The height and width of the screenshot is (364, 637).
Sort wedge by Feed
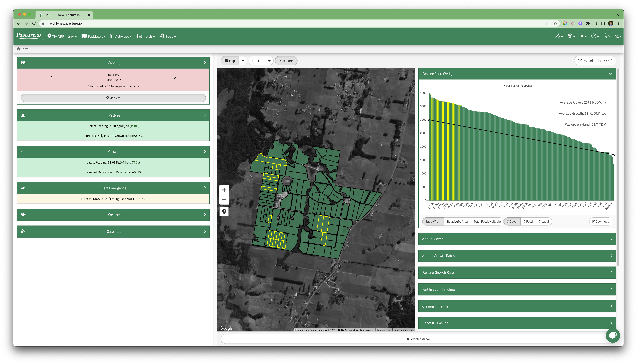click(528, 221)
